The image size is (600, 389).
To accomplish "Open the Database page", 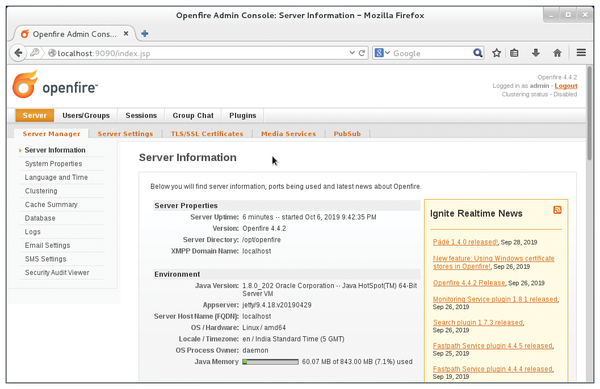I will (40, 218).
